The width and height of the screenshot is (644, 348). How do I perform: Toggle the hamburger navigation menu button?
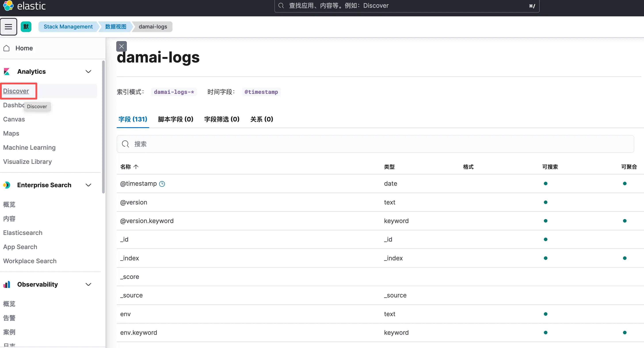tap(8, 26)
